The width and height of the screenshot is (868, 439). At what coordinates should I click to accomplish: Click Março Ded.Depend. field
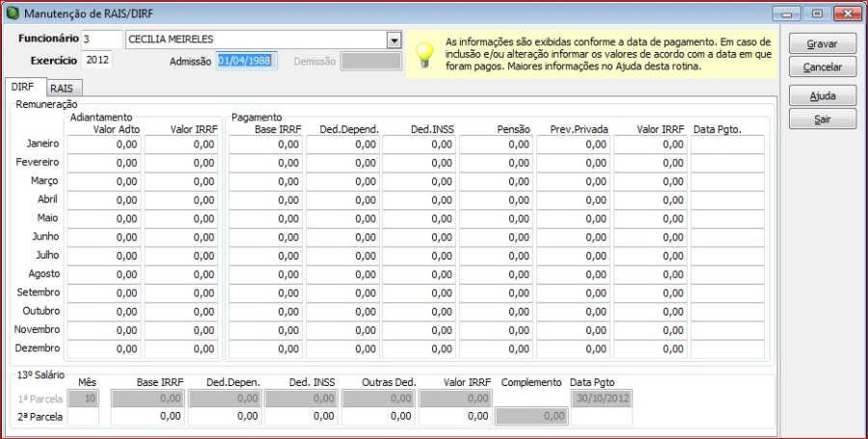click(342, 181)
